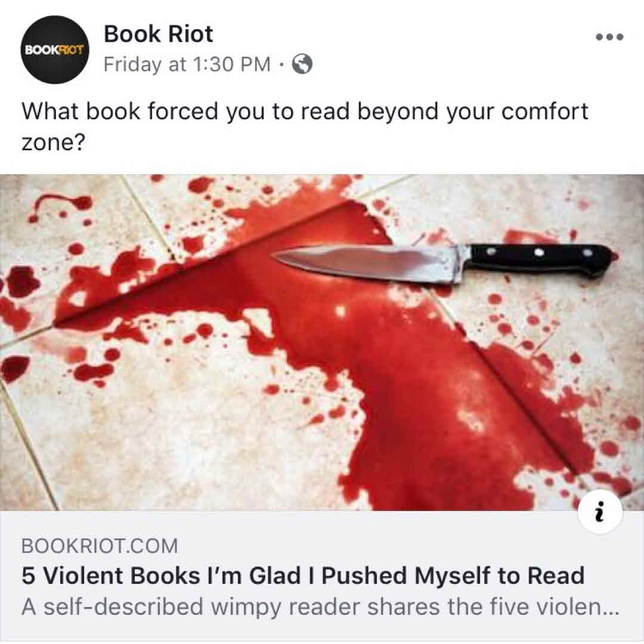The image size is (644, 644).
Task: Click the gray link card footer area
Action: (x=322, y=576)
